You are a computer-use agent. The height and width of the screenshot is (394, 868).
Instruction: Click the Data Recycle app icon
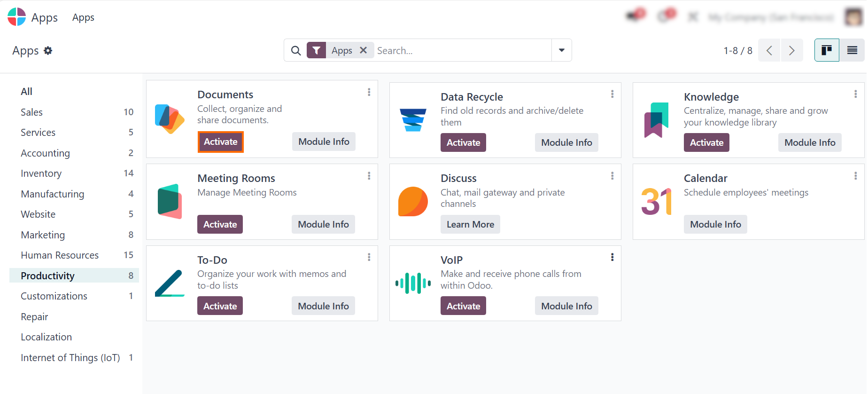click(x=413, y=120)
